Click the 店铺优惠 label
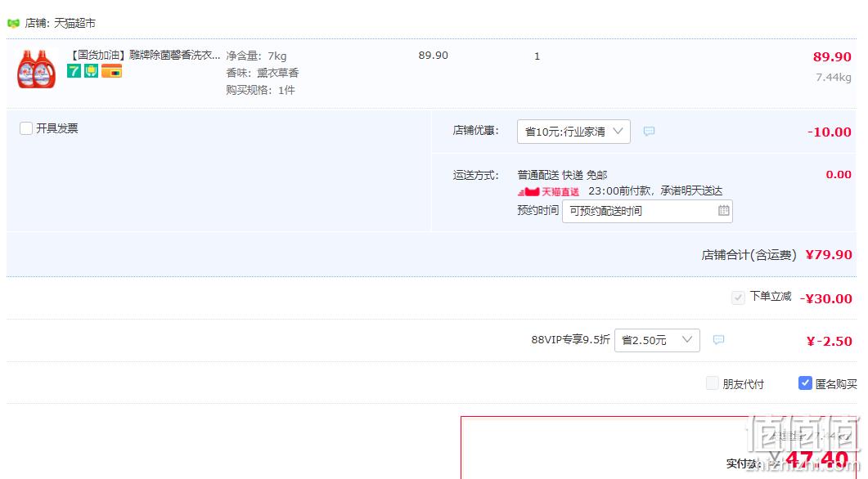 click(476, 131)
